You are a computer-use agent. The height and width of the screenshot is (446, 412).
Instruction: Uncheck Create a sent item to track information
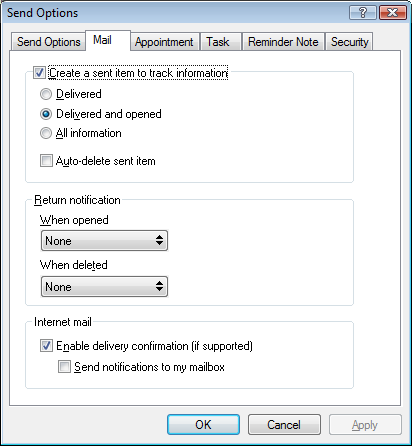(39, 73)
